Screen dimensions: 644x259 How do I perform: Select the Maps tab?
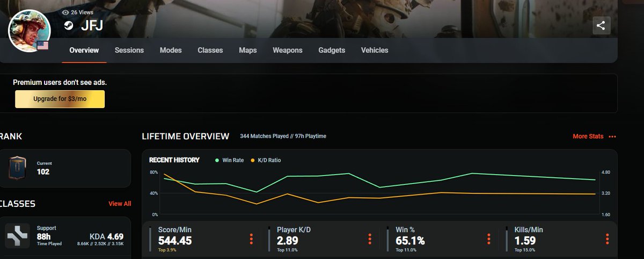(248, 50)
